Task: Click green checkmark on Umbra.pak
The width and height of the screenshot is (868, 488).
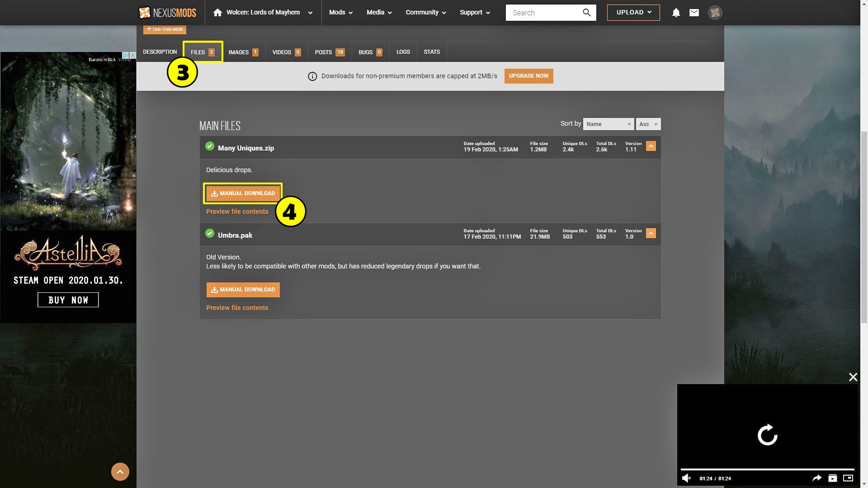Action: click(x=210, y=233)
